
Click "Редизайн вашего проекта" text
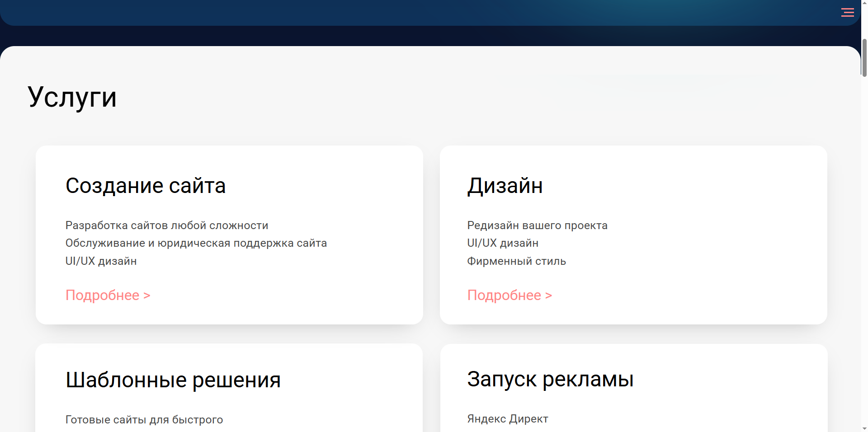[537, 225]
